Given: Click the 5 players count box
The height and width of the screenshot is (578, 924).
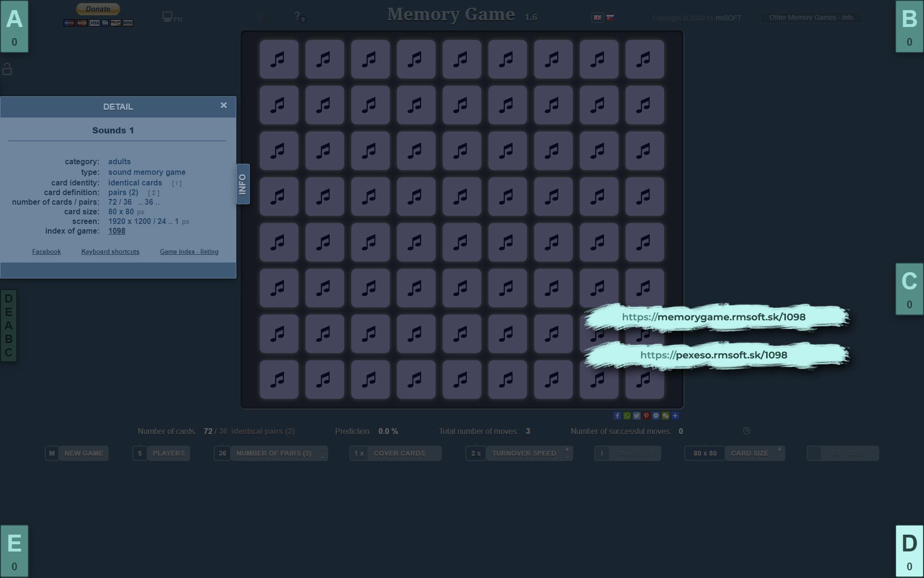Looking at the screenshot, I should coord(140,453).
